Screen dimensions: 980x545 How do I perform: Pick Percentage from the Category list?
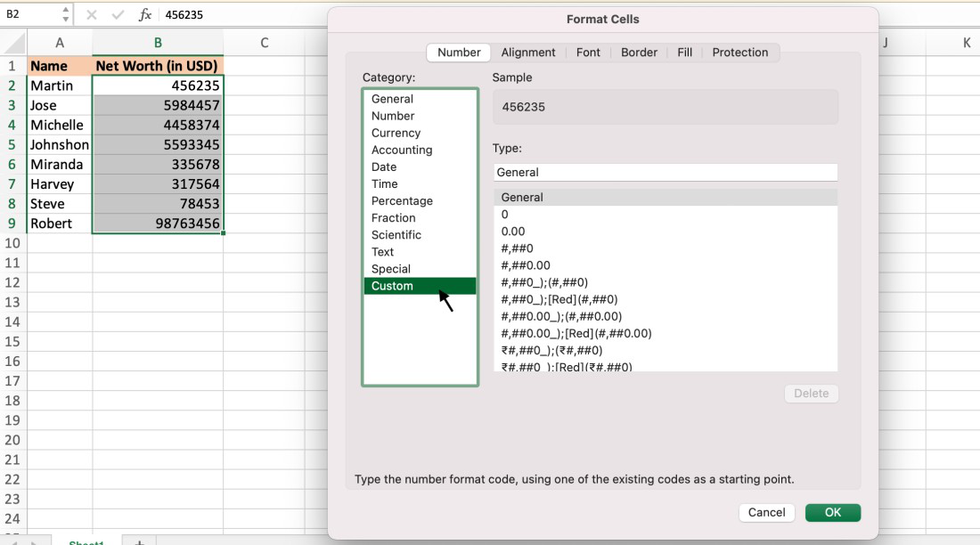click(x=402, y=201)
